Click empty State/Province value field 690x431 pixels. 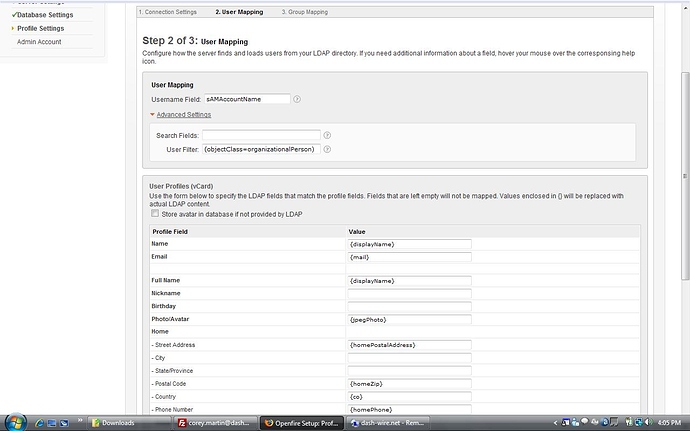click(409, 371)
